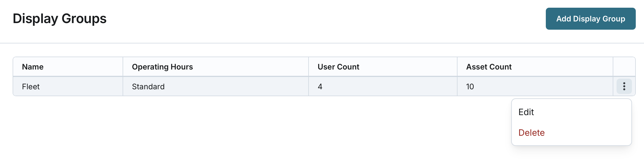Create a new display group
The height and width of the screenshot is (161, 644).
click(591, 19)
